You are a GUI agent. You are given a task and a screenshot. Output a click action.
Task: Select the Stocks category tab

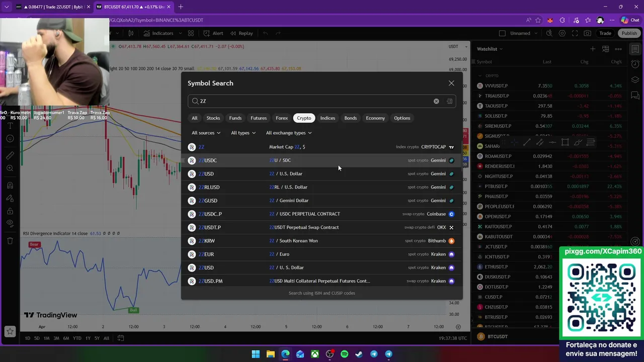[x=213, y=118]
